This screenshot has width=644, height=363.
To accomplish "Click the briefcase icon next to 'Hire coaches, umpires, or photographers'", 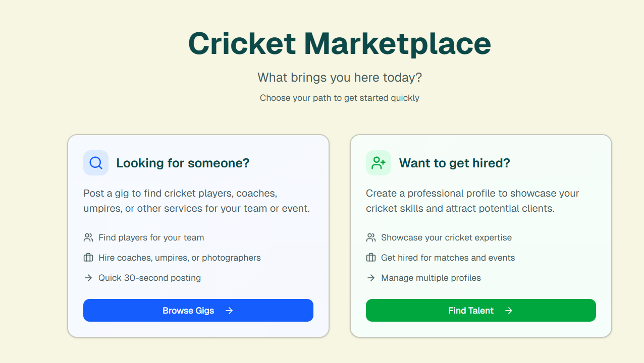I will (88, 257).
